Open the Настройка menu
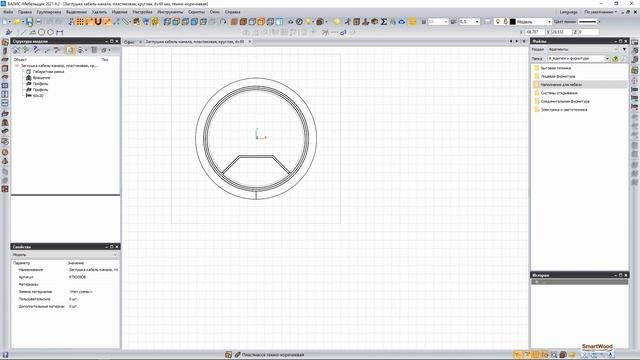 [142, 12]
